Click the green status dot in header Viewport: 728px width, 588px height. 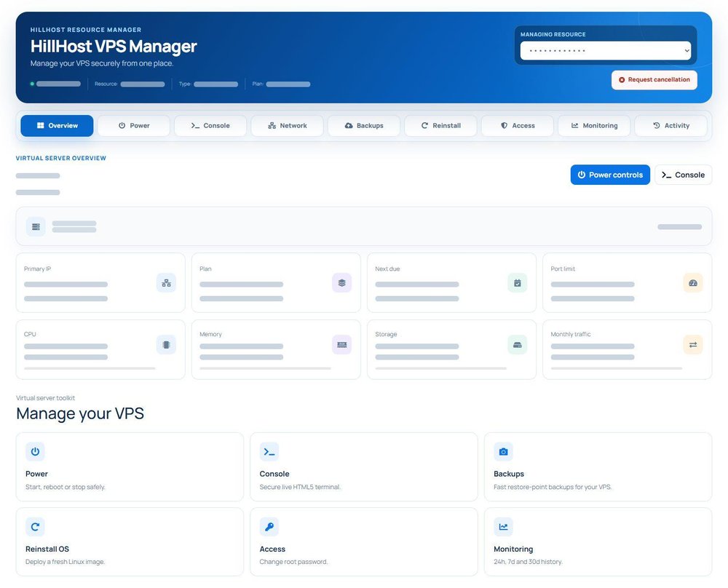[32, 84]
